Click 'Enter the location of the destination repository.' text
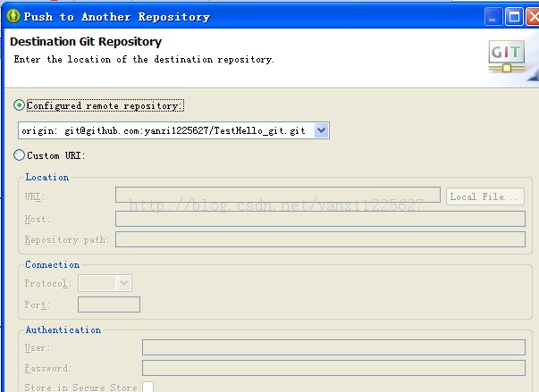This screenshot has width=539, height=392. (x=144, y=60)
